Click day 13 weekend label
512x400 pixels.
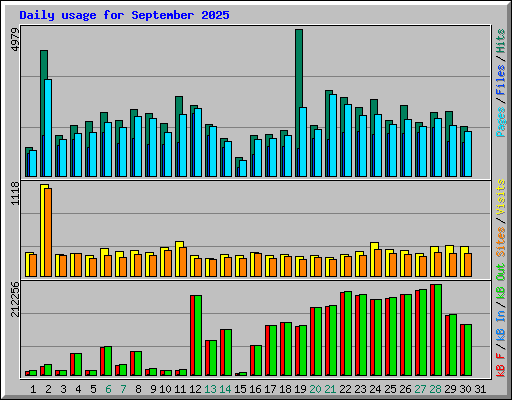[210, 389]
